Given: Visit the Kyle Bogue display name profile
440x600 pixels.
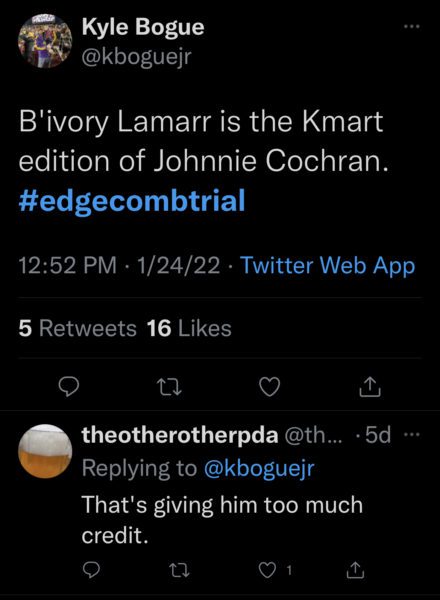Looking at the screenshot, I should pyautogui.click(x=143, y=27).
